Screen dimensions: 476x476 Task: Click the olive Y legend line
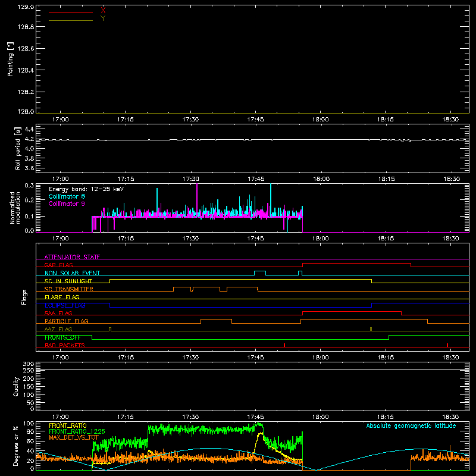[71, 20]
